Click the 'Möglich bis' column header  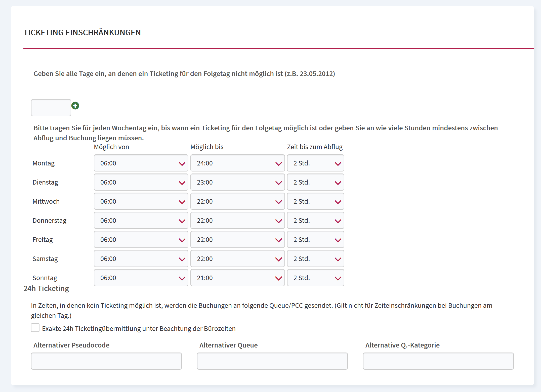[207, 147]
